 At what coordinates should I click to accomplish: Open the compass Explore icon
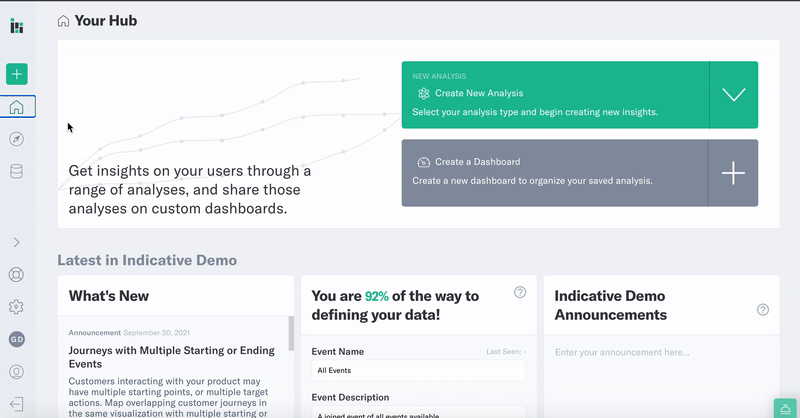click(x=16, y=139)
